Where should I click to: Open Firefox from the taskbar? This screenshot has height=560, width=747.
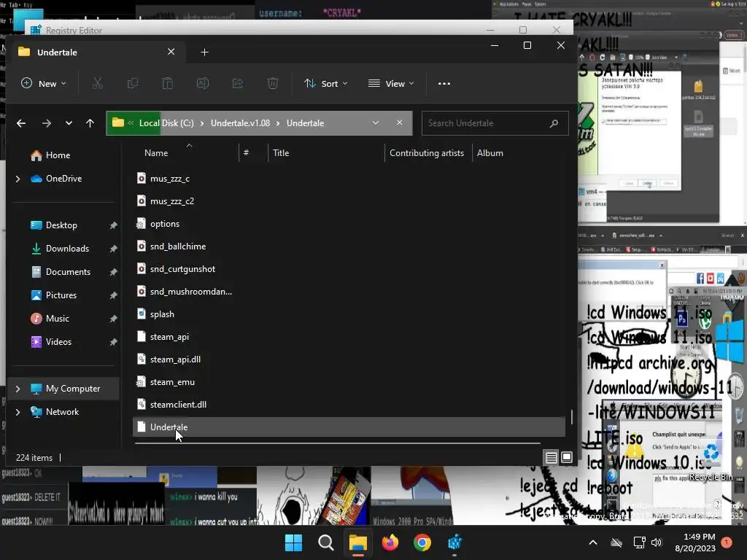click(x=390, y=542)
